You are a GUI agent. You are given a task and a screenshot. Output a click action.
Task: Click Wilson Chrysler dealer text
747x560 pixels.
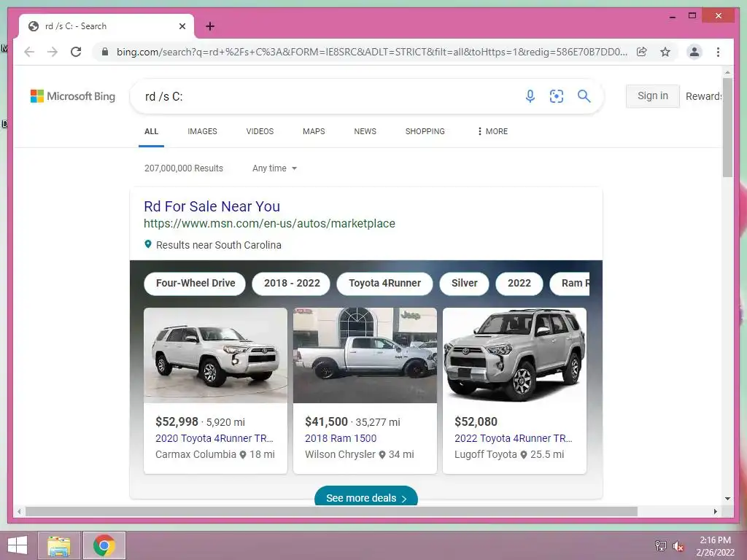point(340,454)
